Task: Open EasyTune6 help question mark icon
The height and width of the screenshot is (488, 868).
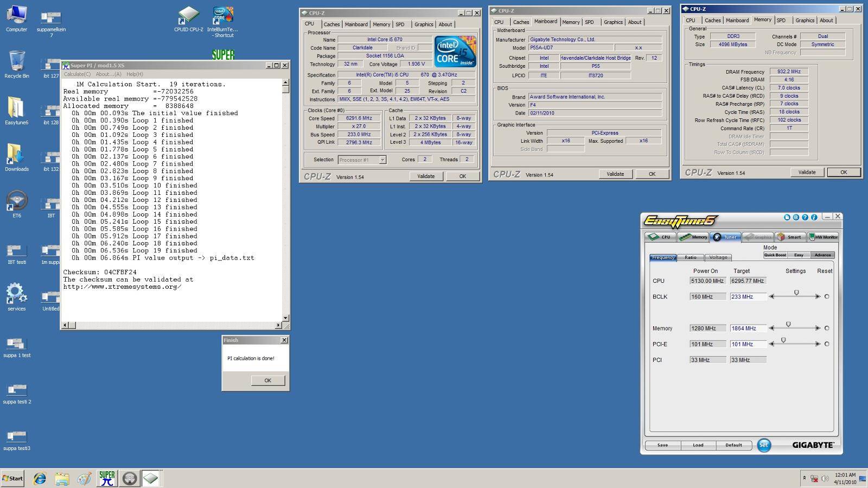Action: tap(805, 217)
